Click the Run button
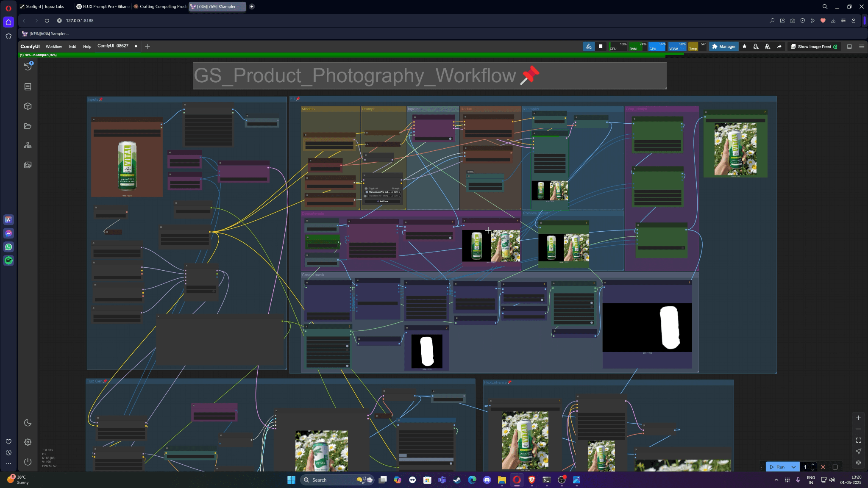 777,467
